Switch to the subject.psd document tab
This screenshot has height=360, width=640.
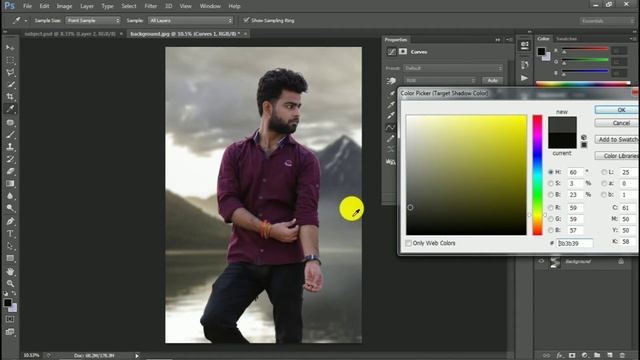(x=70, y=34)
